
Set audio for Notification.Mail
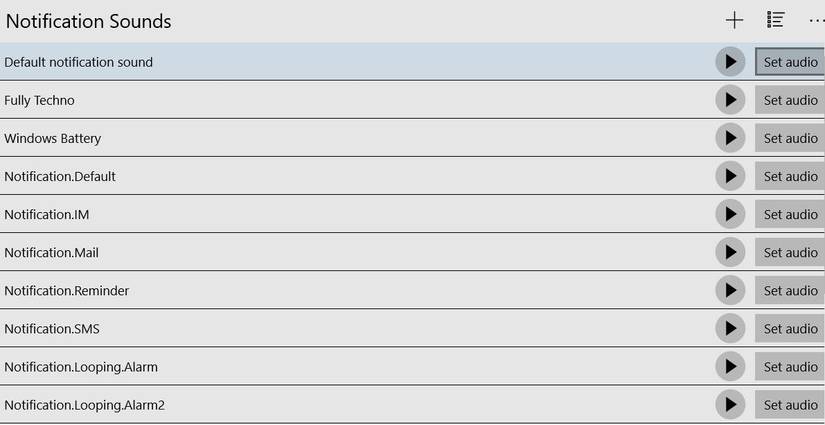click(790, 252)
